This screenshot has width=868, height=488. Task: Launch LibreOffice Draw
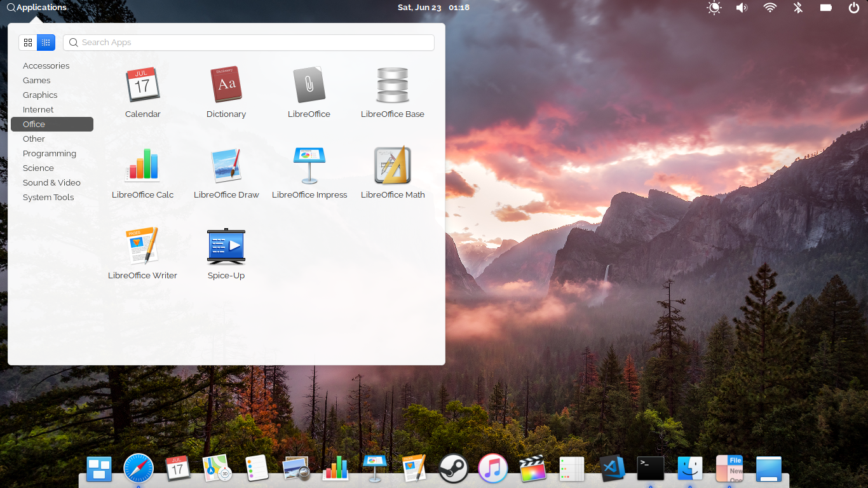pos(226,173)
